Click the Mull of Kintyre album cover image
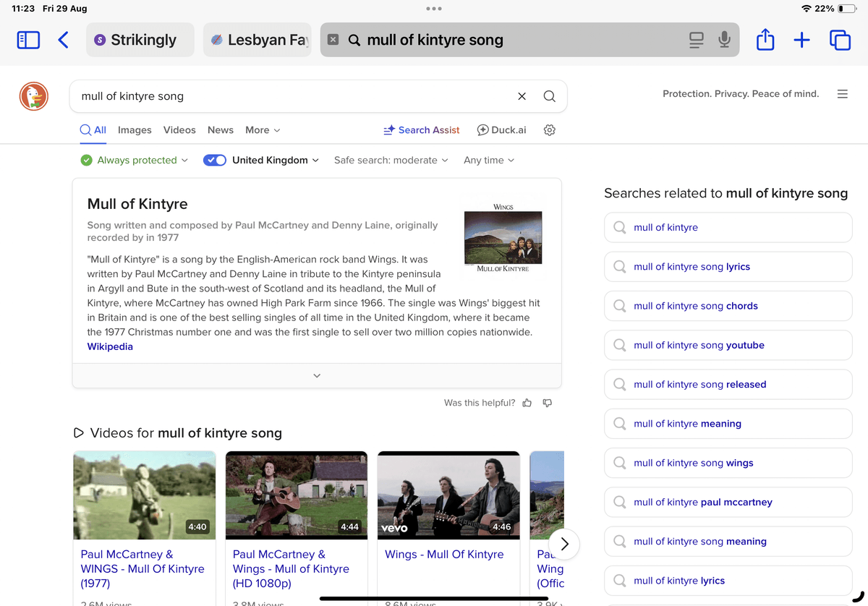Image resolution: width=868 pixels, height=606 pixels. 503,237
